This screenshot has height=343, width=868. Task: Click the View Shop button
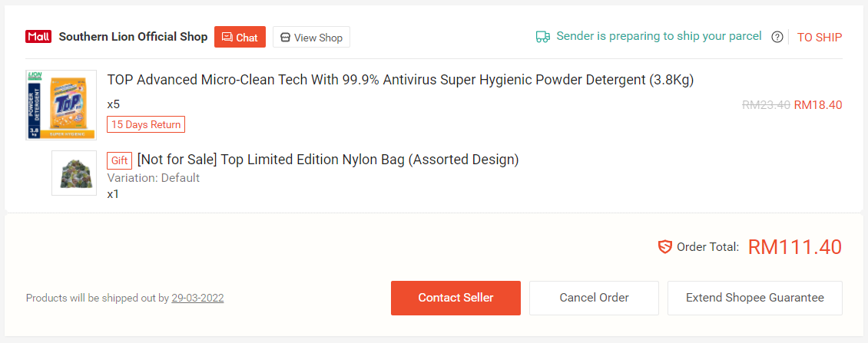tap(311, 37)
